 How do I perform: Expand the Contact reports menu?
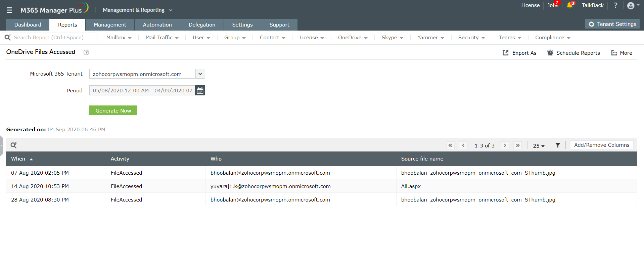click(x=273, y=38)
